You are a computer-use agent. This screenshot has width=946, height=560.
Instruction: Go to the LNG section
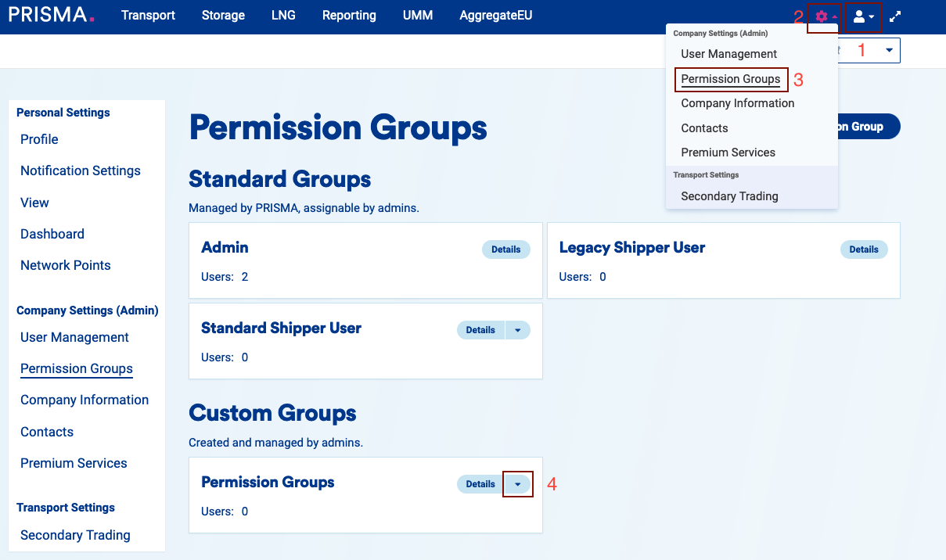[283, 16]
